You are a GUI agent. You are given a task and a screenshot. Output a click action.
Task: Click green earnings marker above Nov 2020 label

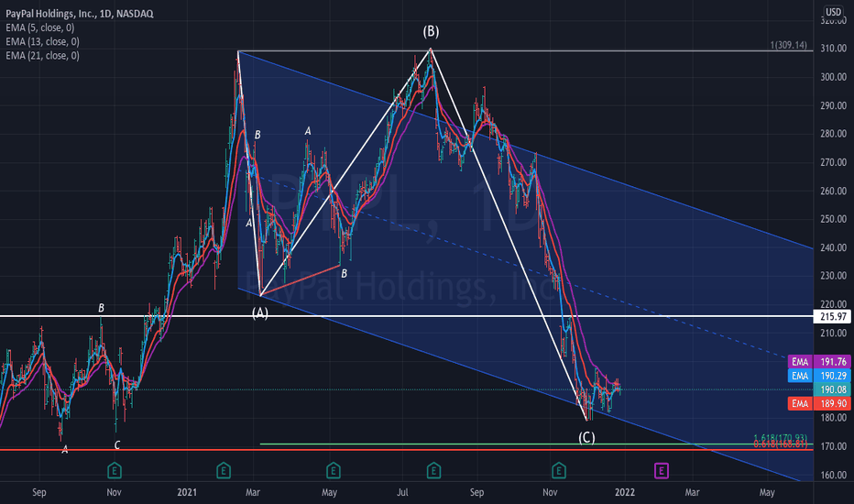pyautogui.click(x=114, y=470)
